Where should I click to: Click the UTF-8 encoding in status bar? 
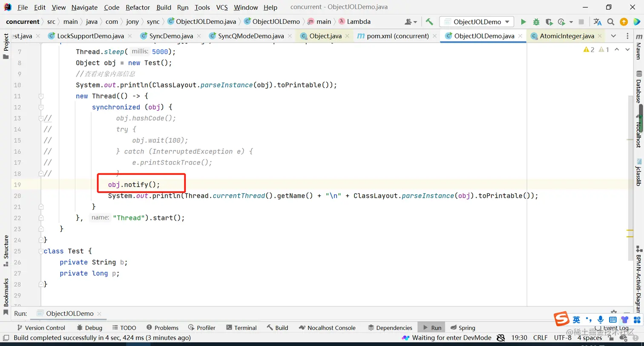563,338
